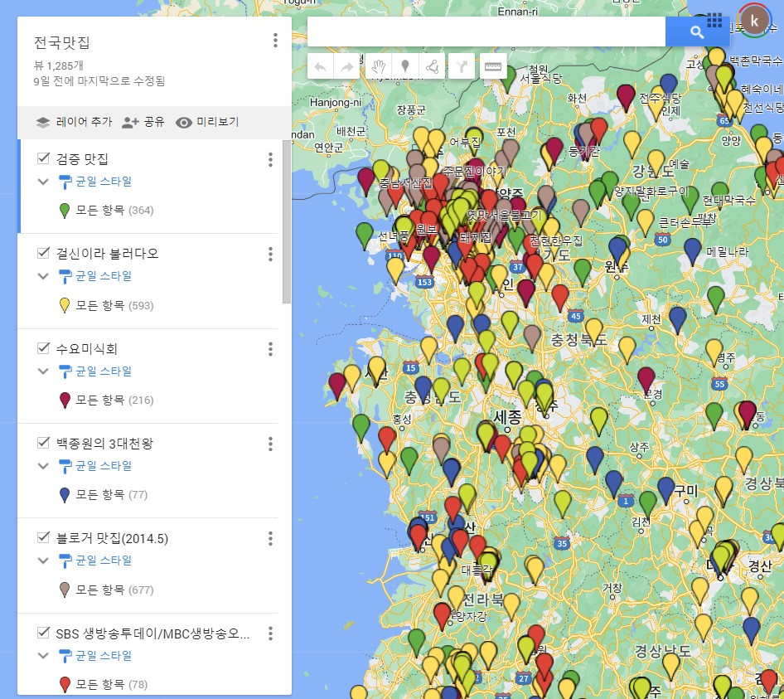
Task: Click maroon pin swatch for 모든 항목 (216)
Action: [65, 400]
